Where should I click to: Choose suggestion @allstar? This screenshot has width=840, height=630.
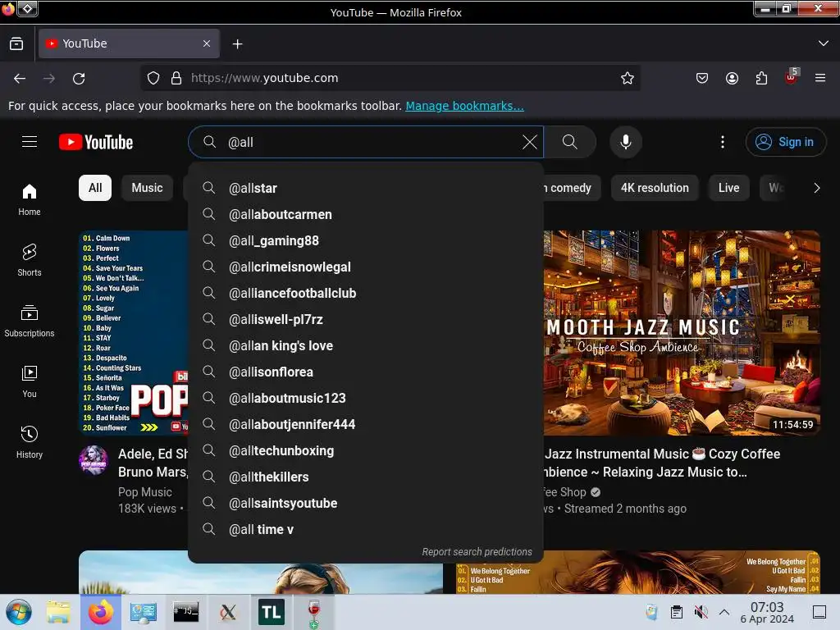coord(366,188)
